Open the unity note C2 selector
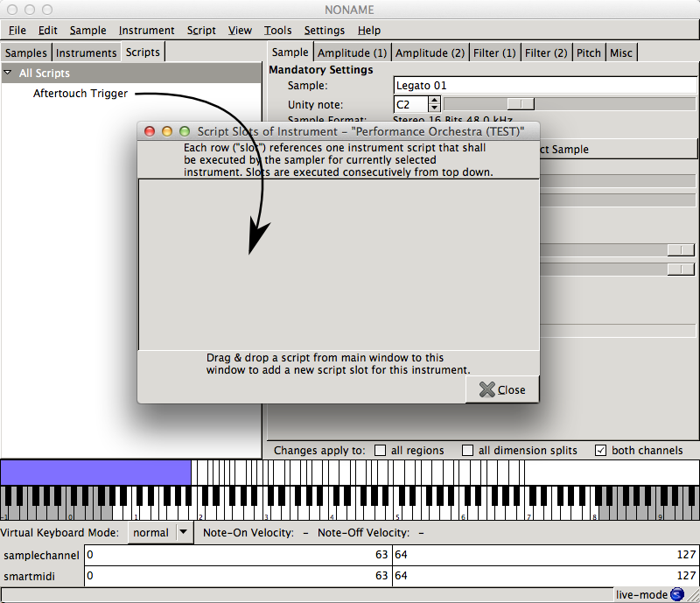This screenshot has width=700, height=603. click(411, 103)
